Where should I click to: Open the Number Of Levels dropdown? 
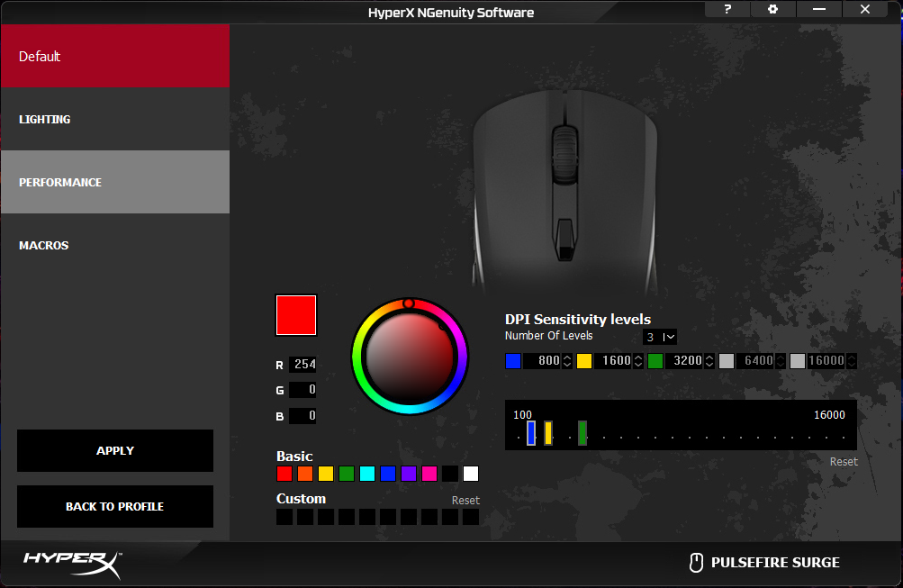tap(660, 337)
